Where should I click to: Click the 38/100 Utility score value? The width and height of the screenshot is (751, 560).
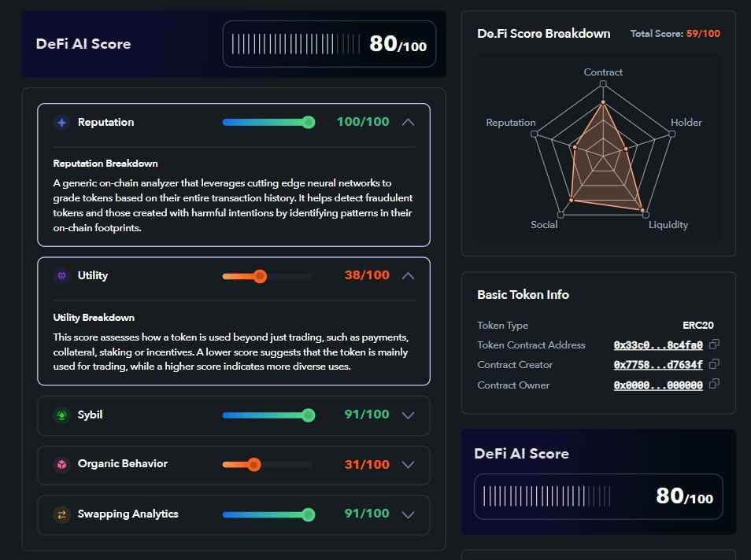(367, 275)
